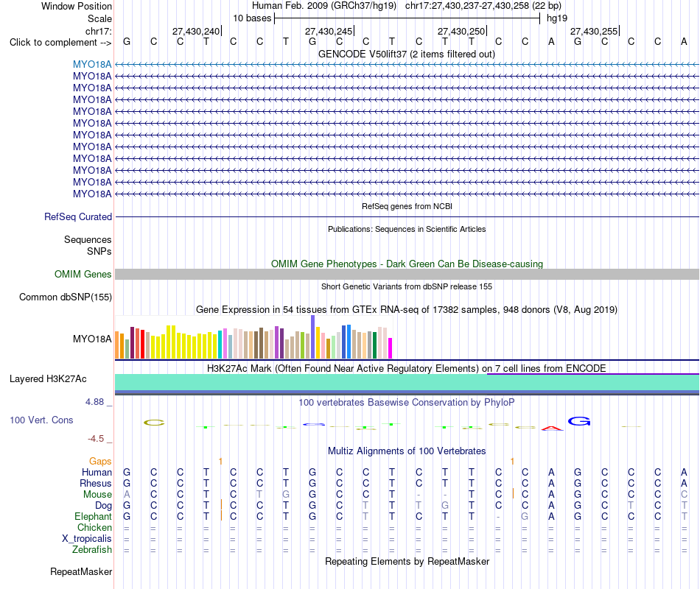Click the Repeating Elements by RepeatMasker title
The image size is (700, 589).
(x=407, y=561)
